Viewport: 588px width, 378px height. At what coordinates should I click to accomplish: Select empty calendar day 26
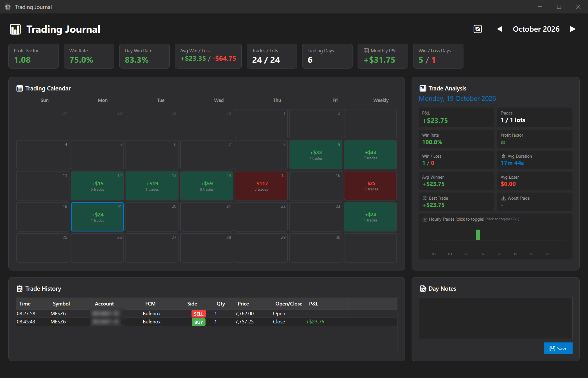tap(97, 248)
